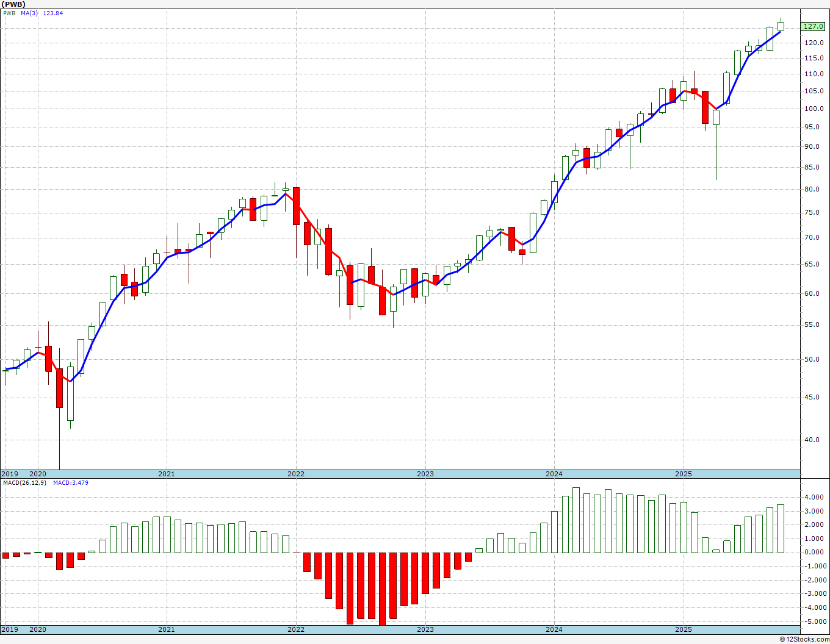Select the "80.0" price axis label

(x=812, y=189)
